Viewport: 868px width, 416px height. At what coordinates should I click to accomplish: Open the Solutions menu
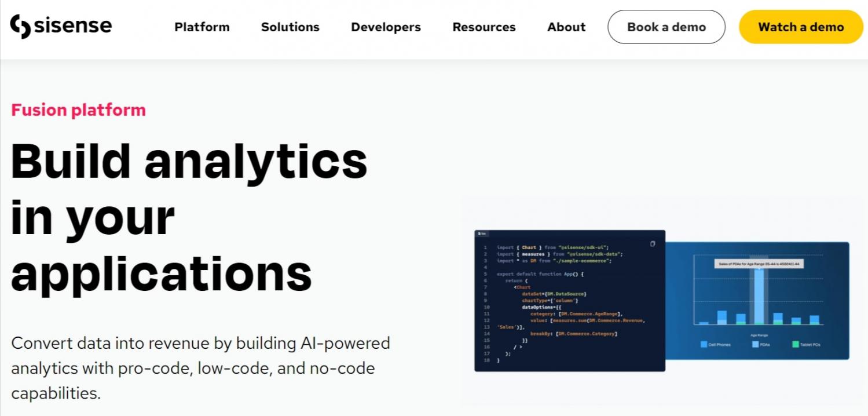(290, 27)
